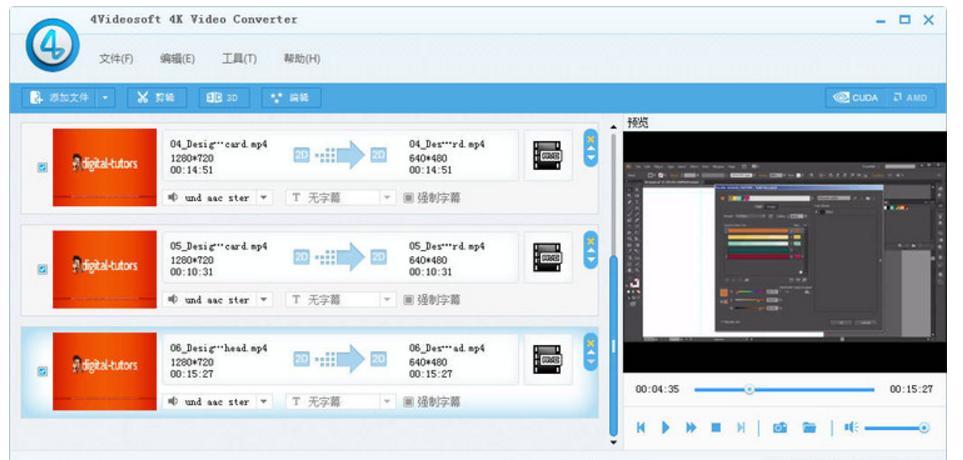
Task: Click output name 05_Des rd.mp4
Action: coord(446,246)
